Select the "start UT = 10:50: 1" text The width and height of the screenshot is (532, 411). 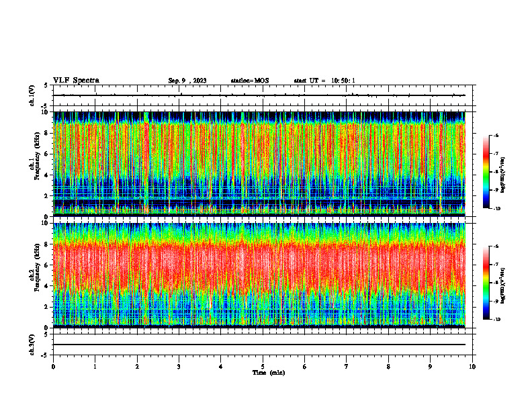click(324, 81)
